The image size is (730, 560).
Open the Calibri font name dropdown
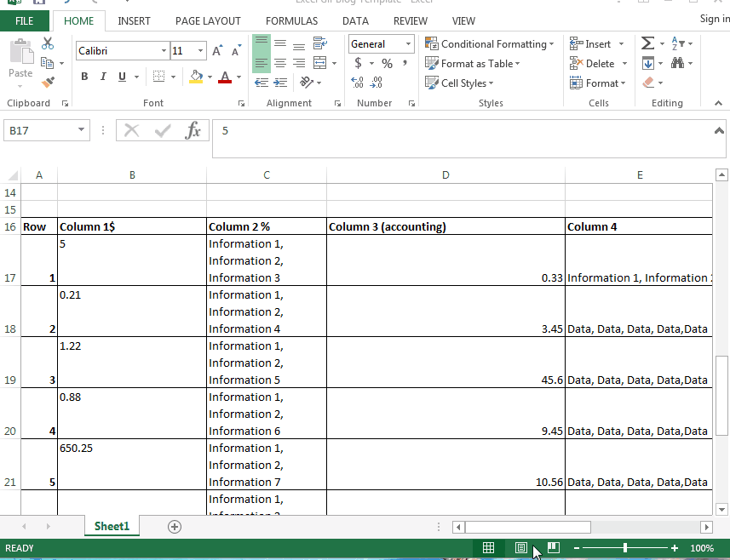point(164,51)
